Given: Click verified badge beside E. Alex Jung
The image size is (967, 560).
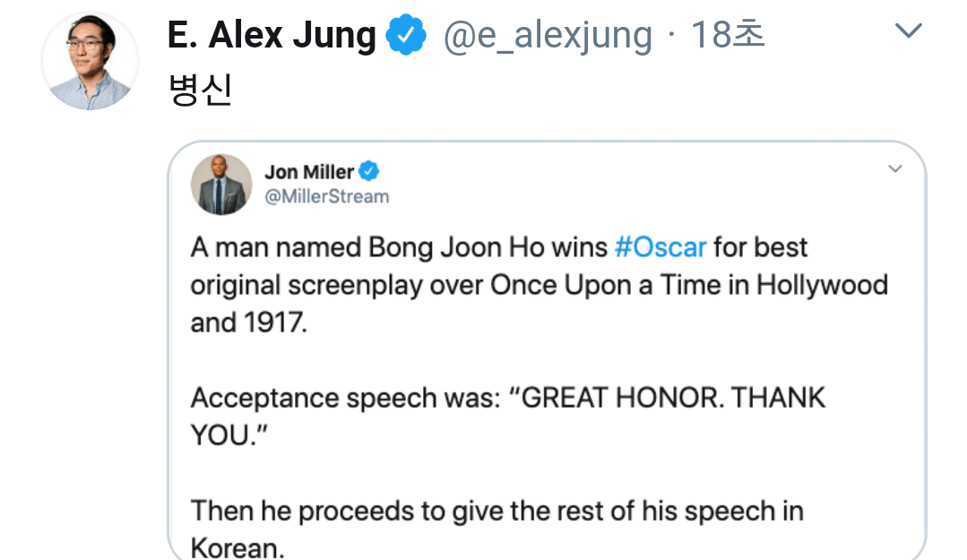Looking at the screenshot, I should coord(406,36).
